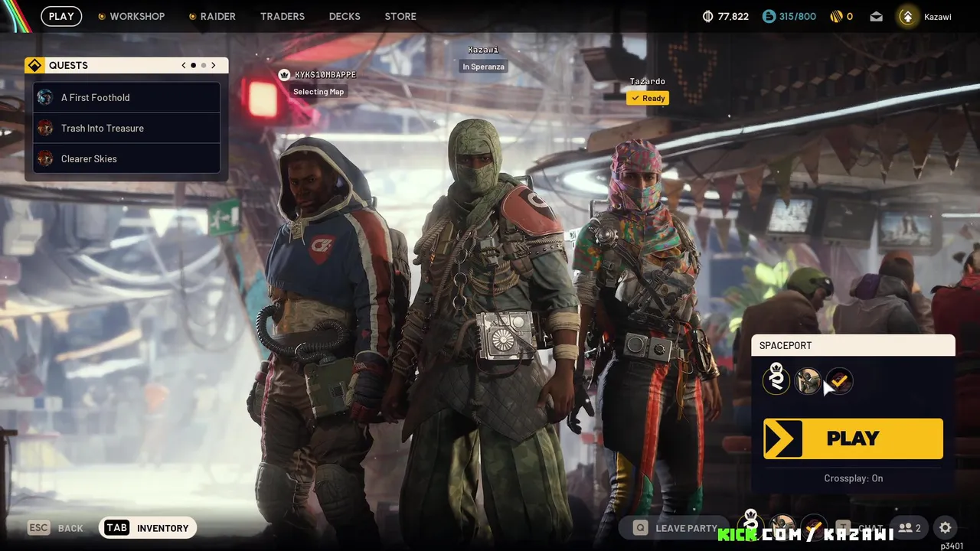
Task: Click the In Speranza status label
Action: (x=483, y=67)
